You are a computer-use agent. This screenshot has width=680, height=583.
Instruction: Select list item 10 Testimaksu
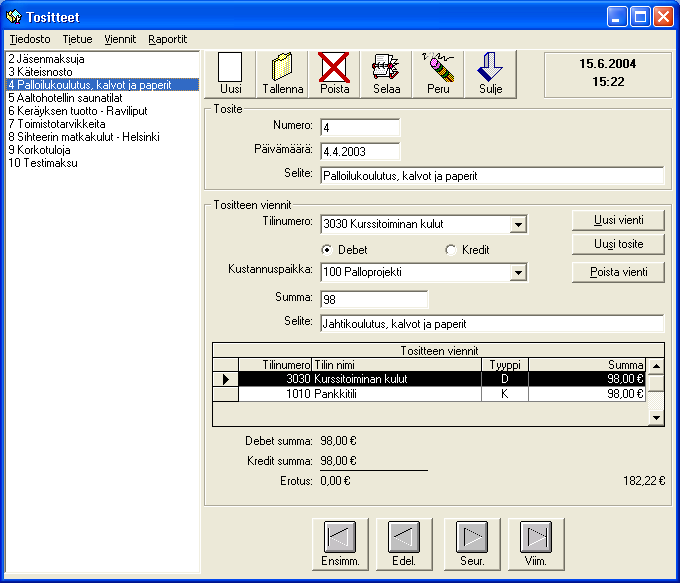coord(102,163)
